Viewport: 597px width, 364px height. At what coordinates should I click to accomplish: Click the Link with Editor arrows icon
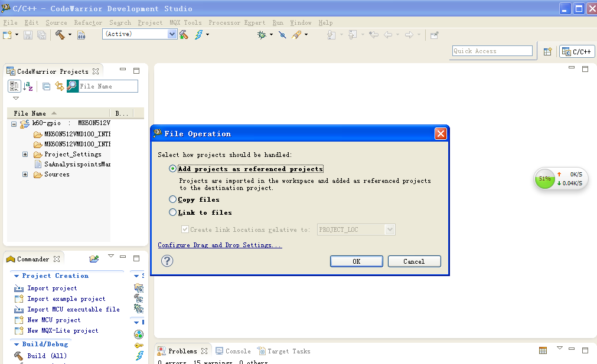60,86
